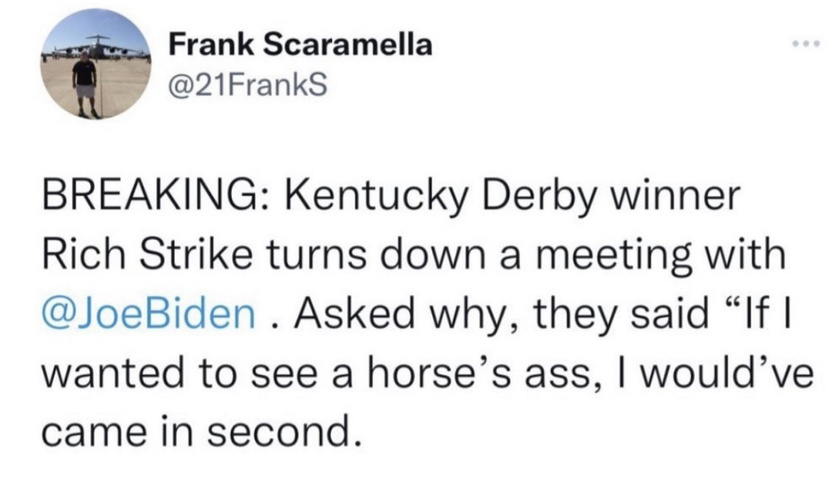Click the word winner in the tweet

coord(676,197)
